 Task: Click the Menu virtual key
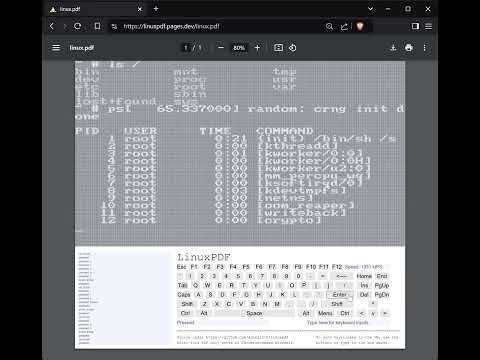pyautogui.click(x=325, y=313)
